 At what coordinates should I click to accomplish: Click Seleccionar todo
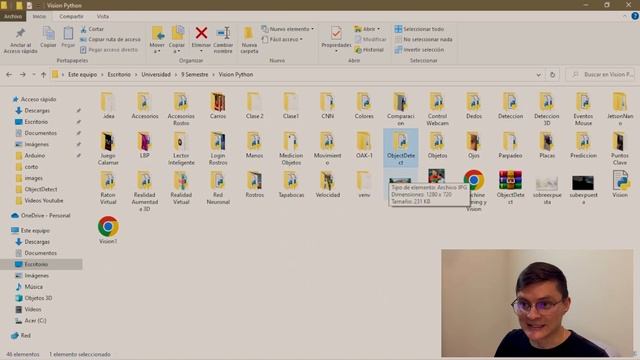click(x=419, y=29)
